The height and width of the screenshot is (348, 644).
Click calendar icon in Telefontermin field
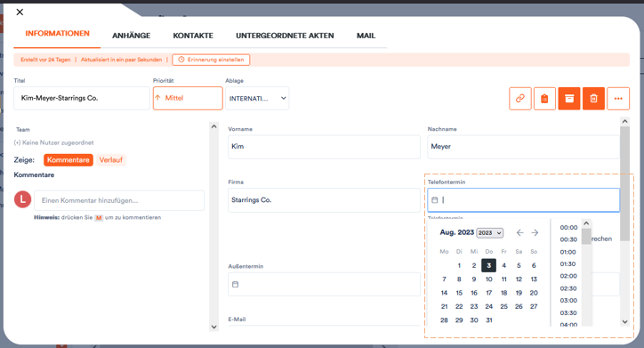[435, 200]
